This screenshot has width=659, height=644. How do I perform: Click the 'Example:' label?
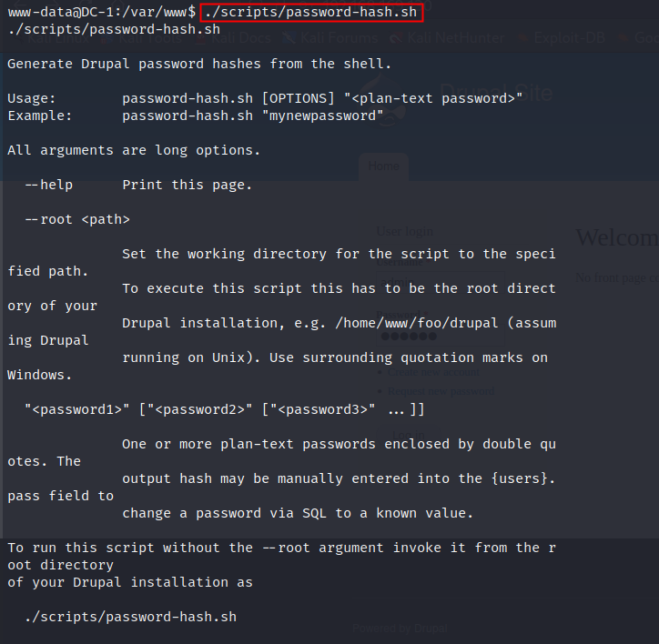40,116
